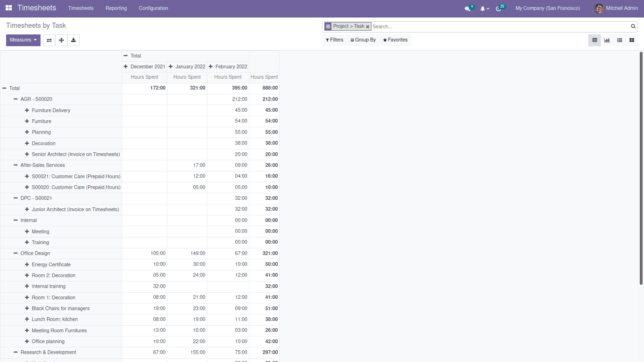The image size is (644, 362).
Task: Switch to list view
Action: (619, 40)
